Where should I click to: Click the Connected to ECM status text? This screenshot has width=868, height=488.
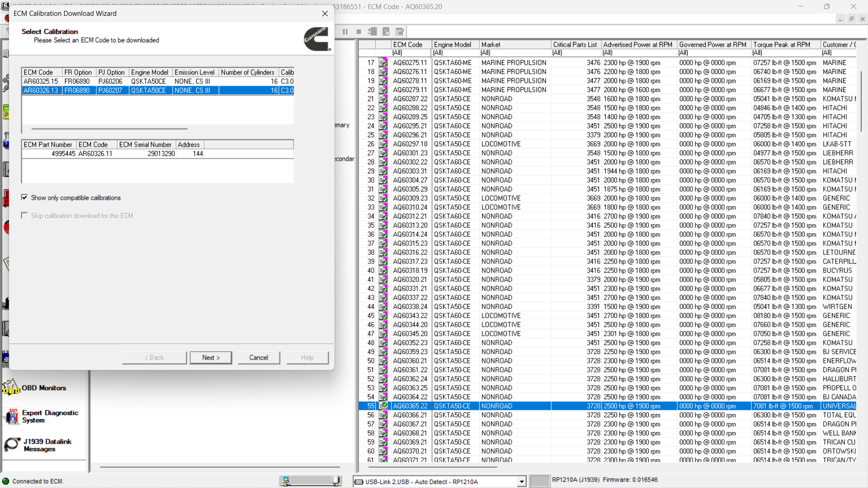(38, 481)
